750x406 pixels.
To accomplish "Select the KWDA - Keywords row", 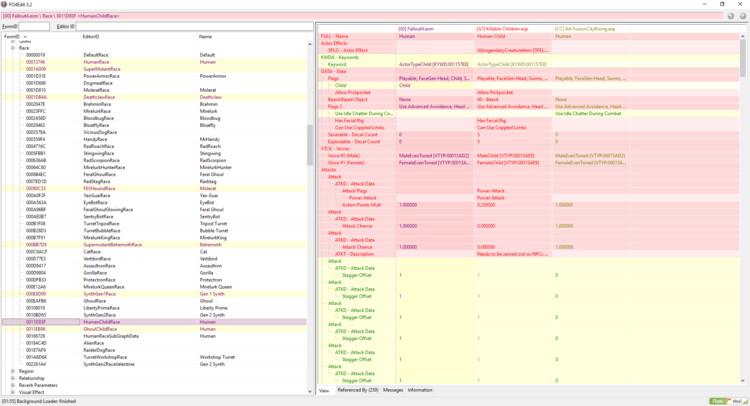I will point(529,57).
